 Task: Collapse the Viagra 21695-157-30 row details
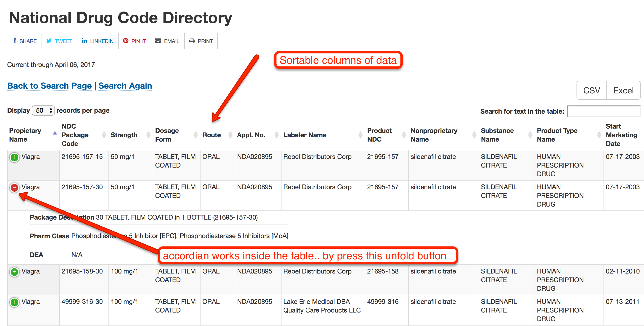click(x=14, y=188)
